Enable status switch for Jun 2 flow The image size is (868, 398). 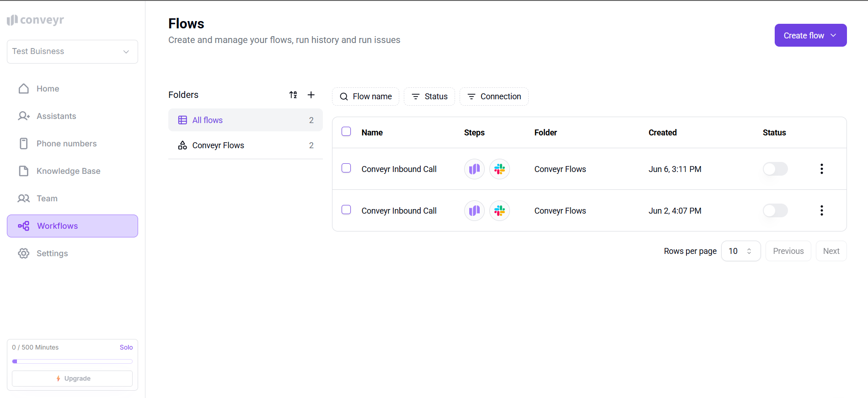coord(775,210)
